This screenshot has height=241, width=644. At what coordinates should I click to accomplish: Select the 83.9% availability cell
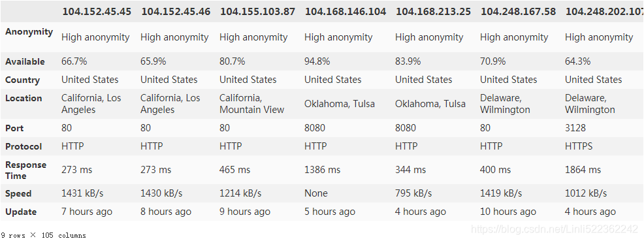[408, 61]
